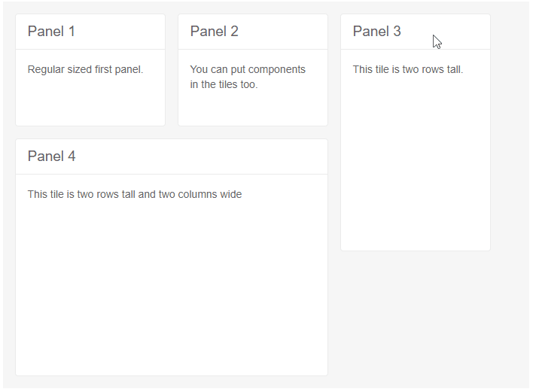
Task: Click the "two rows tall and two columns wide" text
Action: [x=160, y=195]
